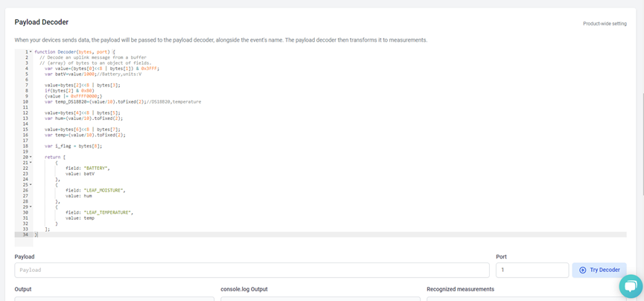The height and width of the screenshot is (301, 644).
Task: Click into the Port input field
Action: 532,270
